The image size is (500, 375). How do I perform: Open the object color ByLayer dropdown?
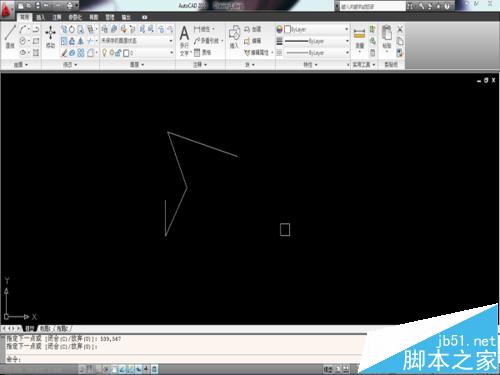pos(316,29)
